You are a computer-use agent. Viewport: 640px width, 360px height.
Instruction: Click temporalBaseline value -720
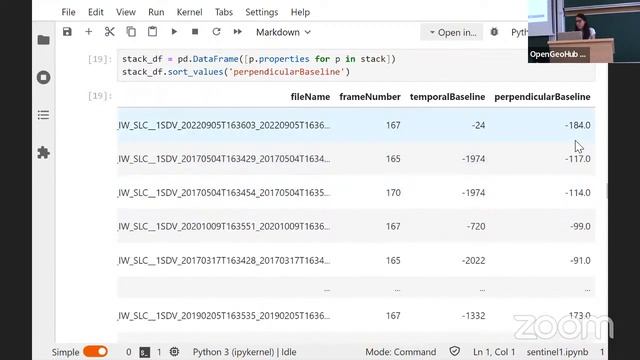point(476,226)
